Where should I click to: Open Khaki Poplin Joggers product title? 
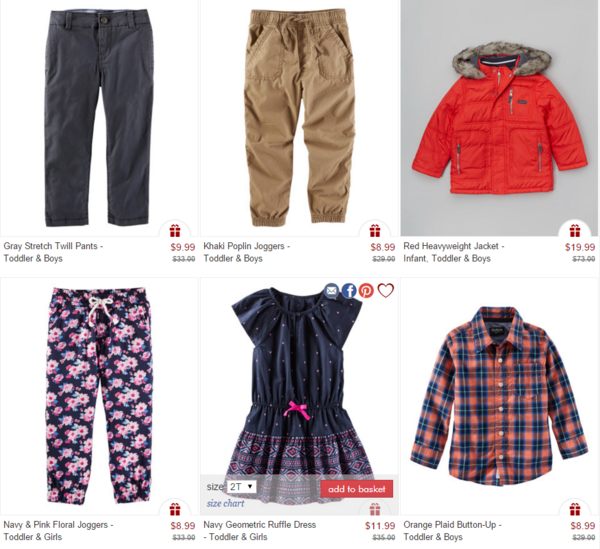point(246,252)
